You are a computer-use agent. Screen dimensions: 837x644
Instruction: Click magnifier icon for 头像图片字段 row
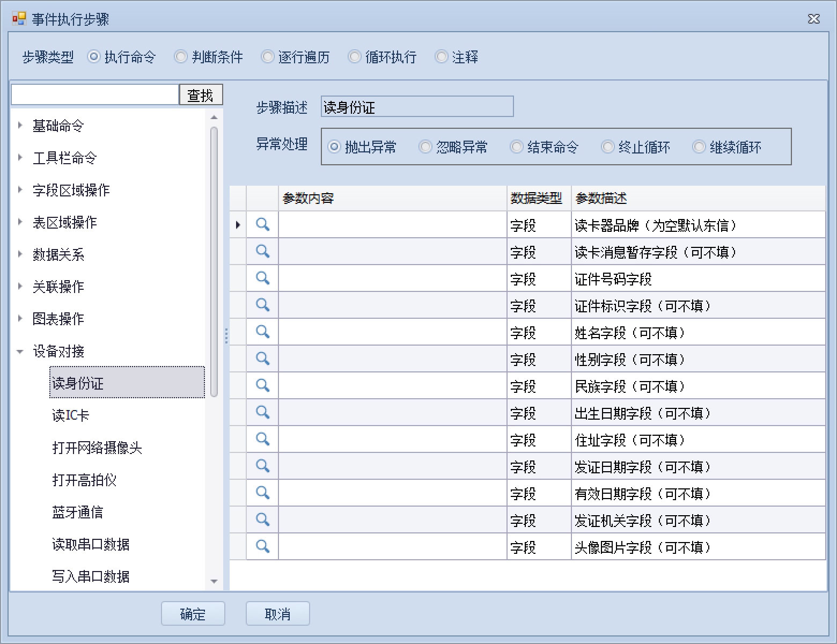[x=262, y=546]
